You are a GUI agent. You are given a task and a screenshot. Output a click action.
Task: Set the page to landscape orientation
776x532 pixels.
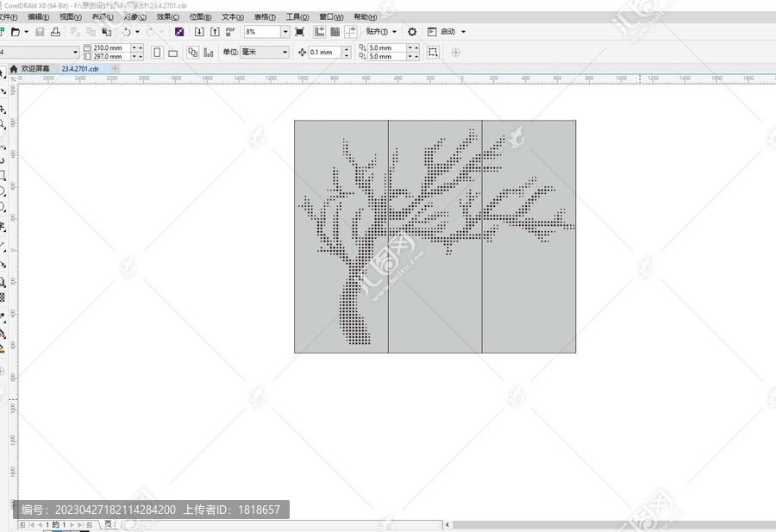point(172,53)
